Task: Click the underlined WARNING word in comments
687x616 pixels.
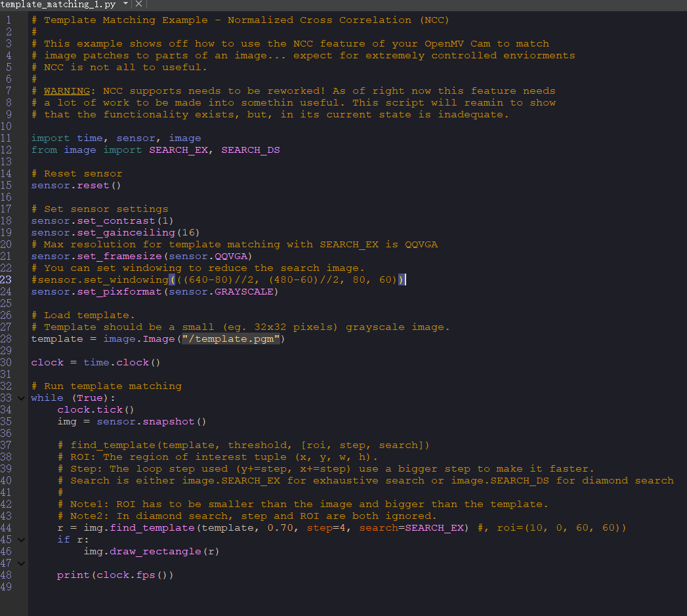Action: point(66,91)
